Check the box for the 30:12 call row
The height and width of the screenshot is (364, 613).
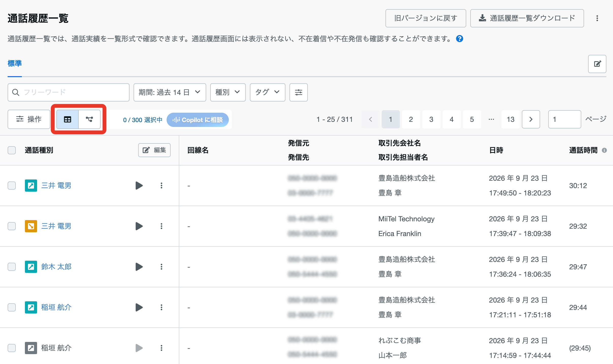(x=12, y=186)
